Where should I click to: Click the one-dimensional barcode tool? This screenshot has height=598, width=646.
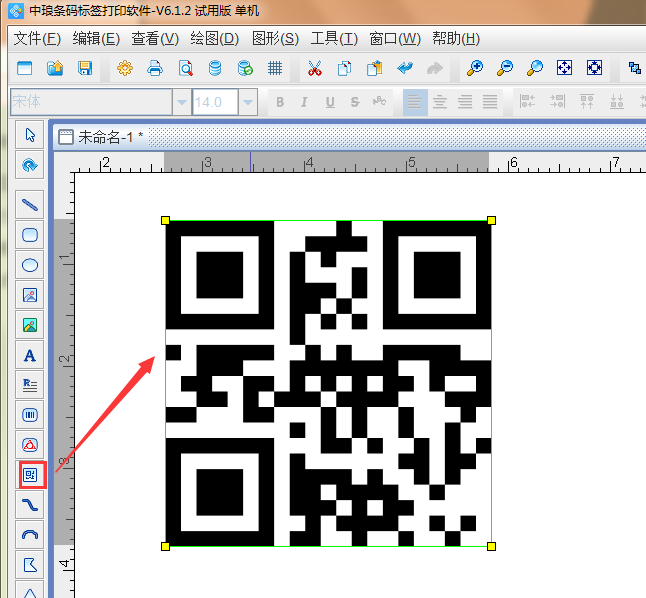30,414
